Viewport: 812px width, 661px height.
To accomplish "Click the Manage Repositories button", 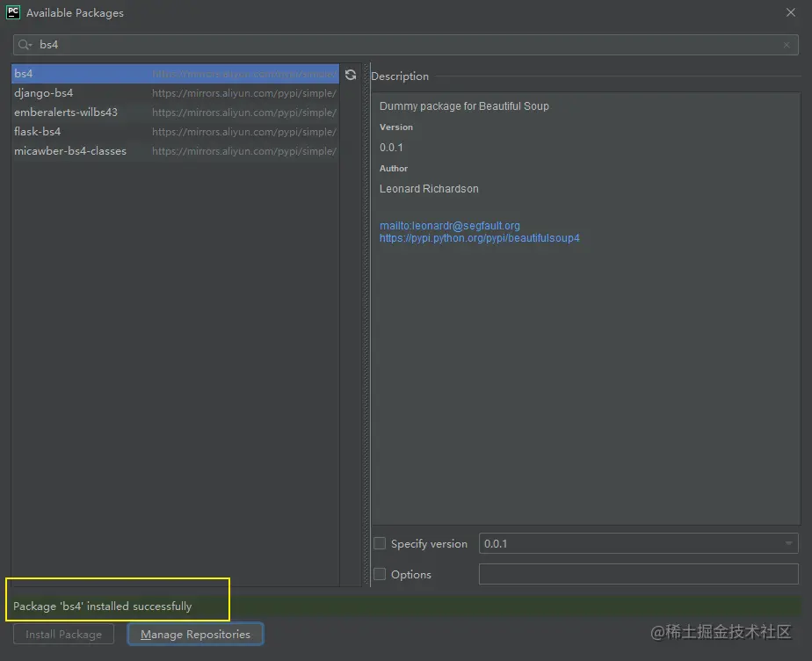I will pyautogui.click(x=195, y=634).
